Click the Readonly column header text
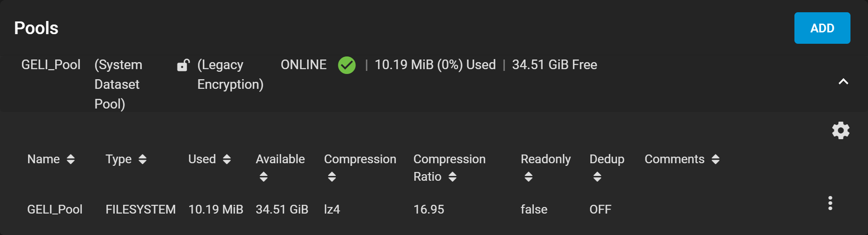868x235 pixels. click(x=546, y=159)
